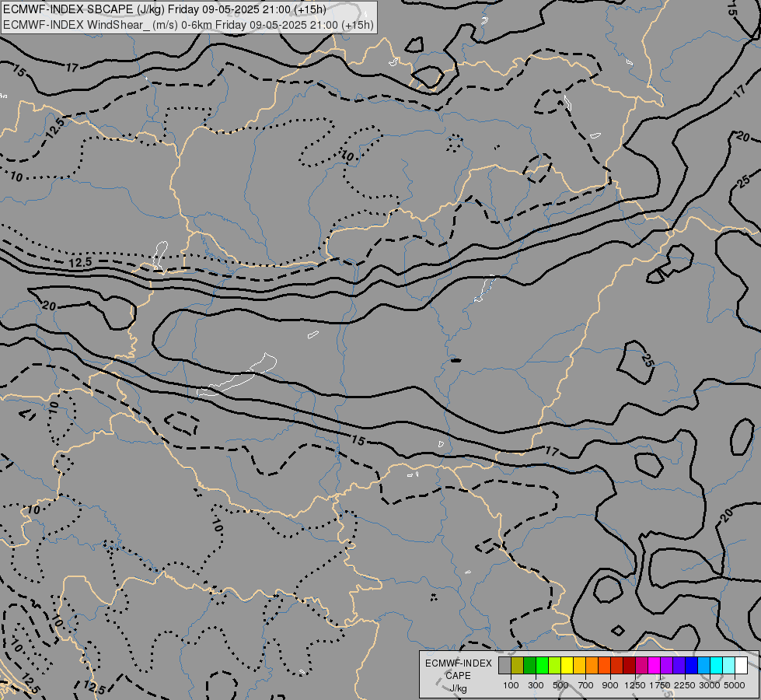
Task: Click the 100 value under the color bar
Action: (x=511, y=685)
